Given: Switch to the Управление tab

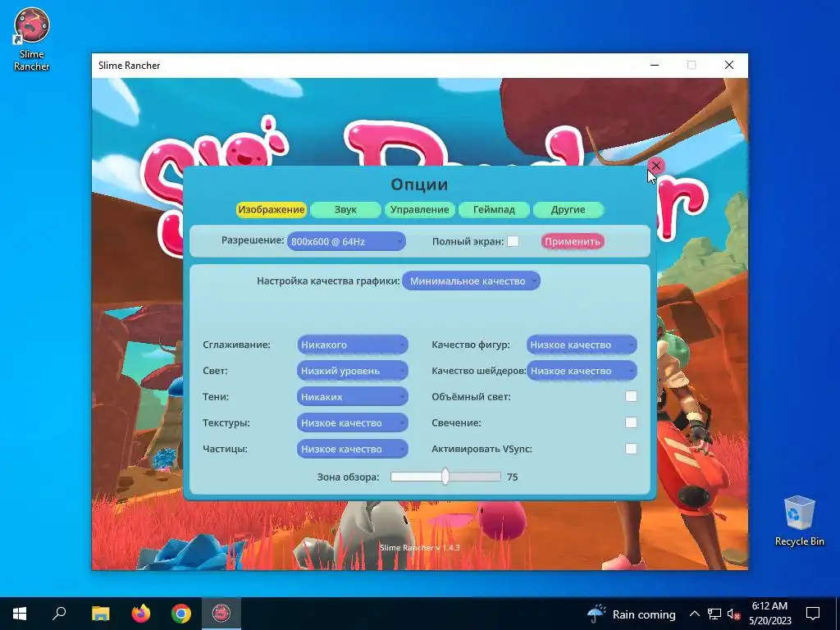Looking at the screenshot, I should pos(419,209).
